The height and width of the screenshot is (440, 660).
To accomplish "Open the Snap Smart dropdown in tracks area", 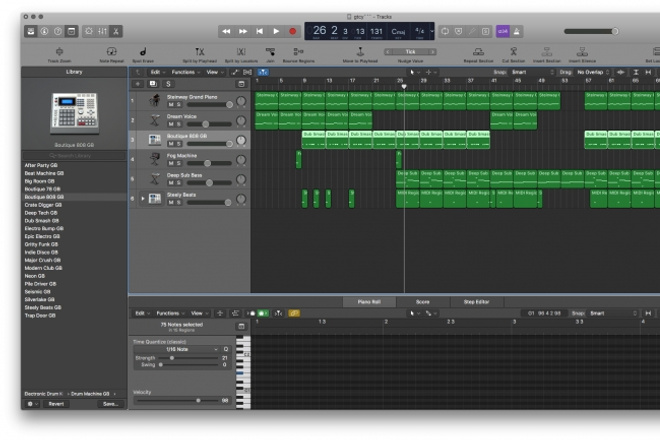I will pos(532,72).
